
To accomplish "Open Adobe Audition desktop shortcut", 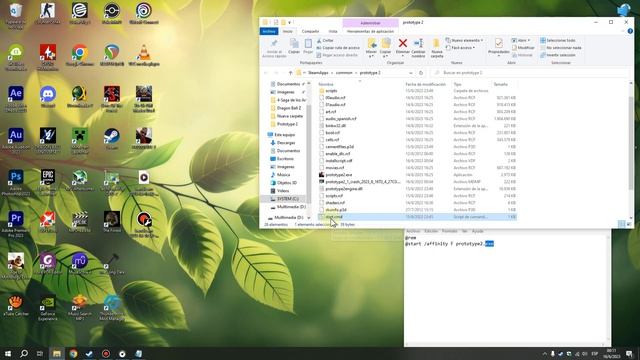I will [16, 140].
